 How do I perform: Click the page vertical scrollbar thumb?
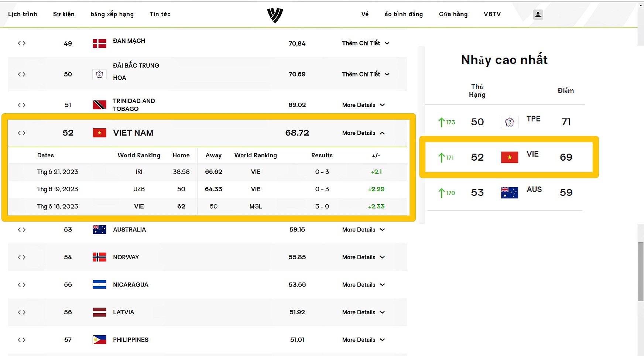641,271
